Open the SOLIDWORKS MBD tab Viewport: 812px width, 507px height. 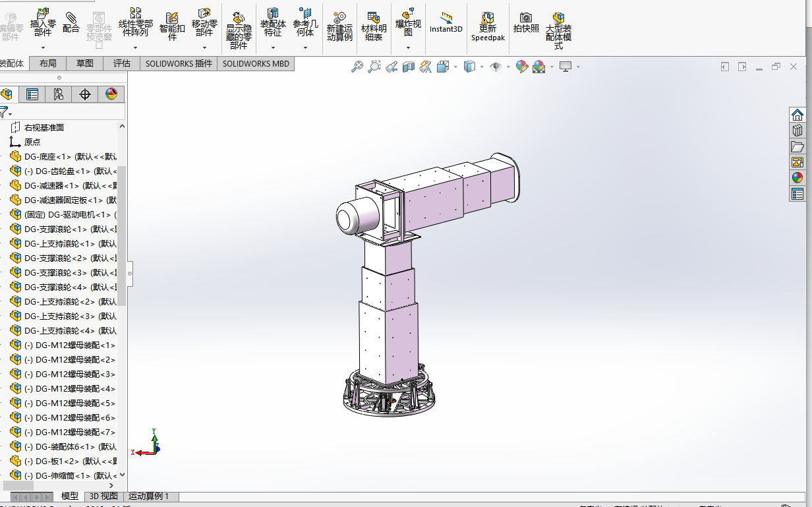click(x=256, y=64)
